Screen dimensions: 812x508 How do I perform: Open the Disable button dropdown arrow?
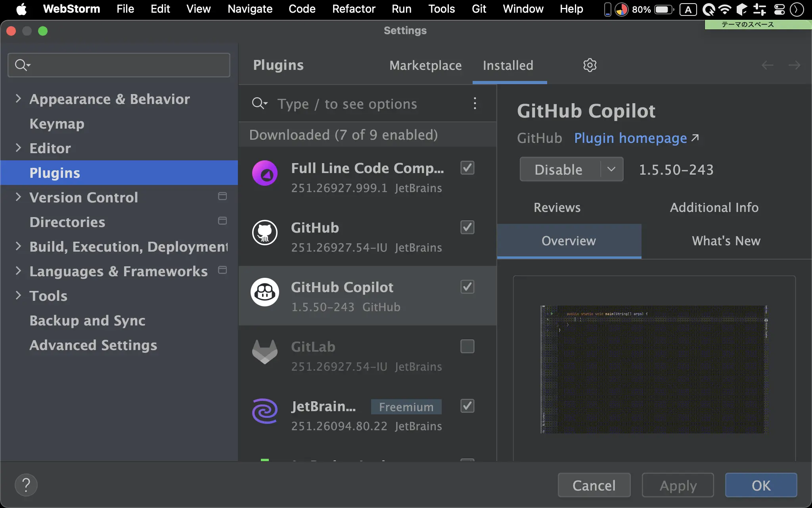611,169
